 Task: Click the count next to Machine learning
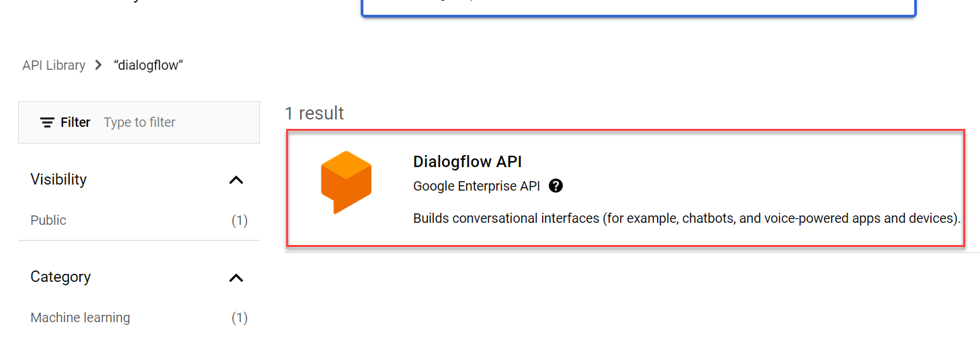tap(239, 317)
